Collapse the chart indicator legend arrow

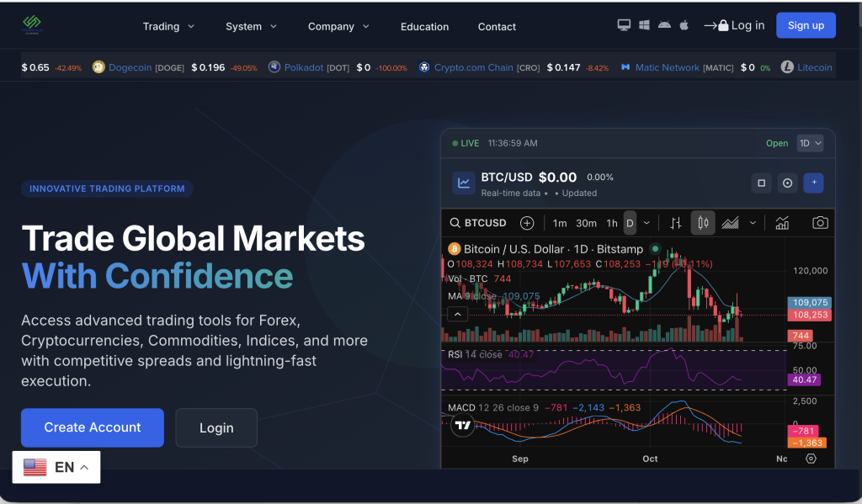457,314
